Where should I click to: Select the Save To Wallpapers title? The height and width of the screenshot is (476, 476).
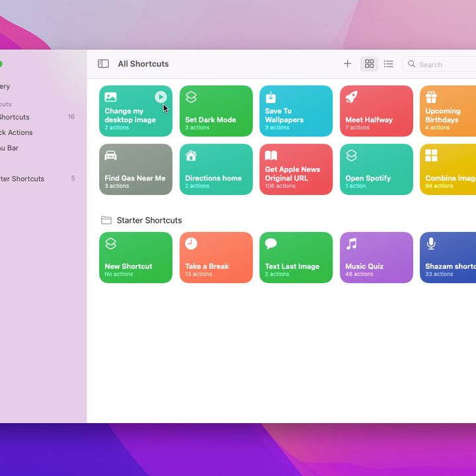284,115
